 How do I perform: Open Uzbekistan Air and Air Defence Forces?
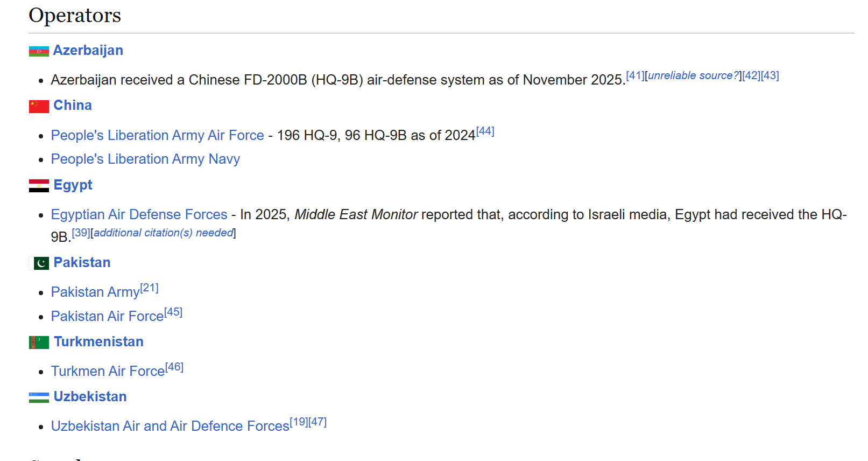(x=171, y=426)
